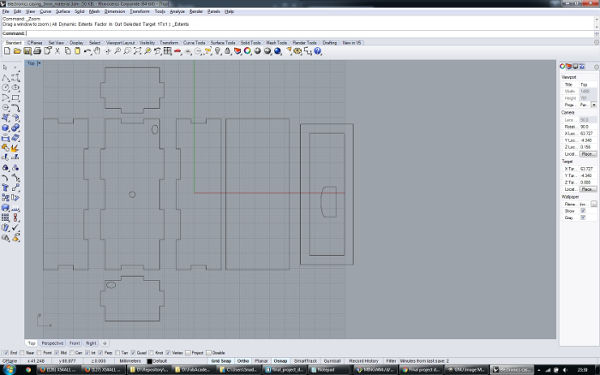
Task: Click the New file icon
Action: (x=7, y=51)
